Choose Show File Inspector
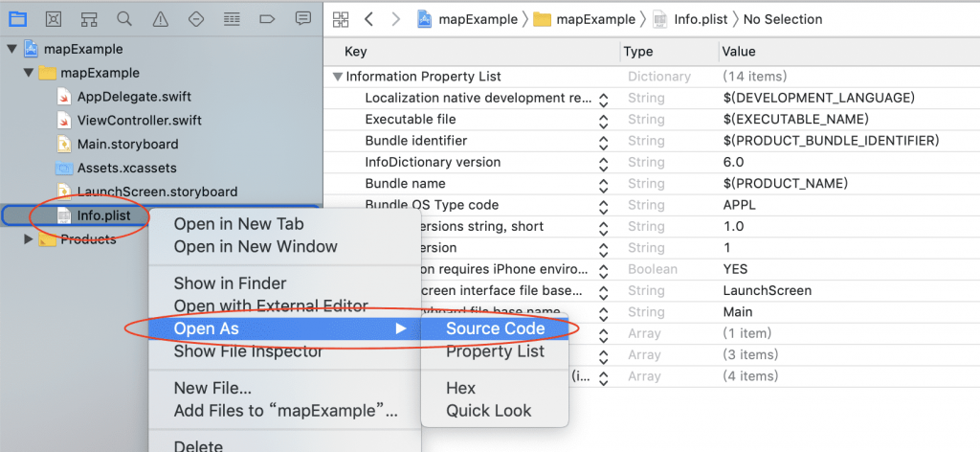Image resolution: width=980 pixels, height=452 pixels. tap(248, 351)
